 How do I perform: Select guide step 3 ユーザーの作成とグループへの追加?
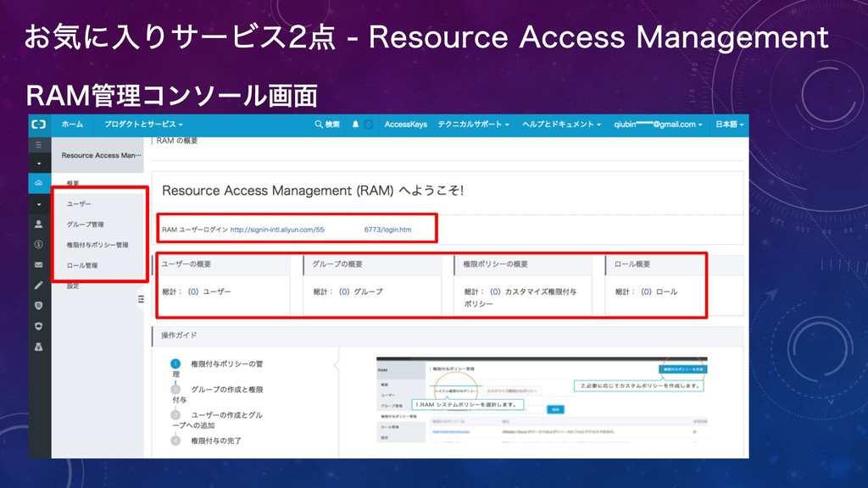[x=217, y=420]
